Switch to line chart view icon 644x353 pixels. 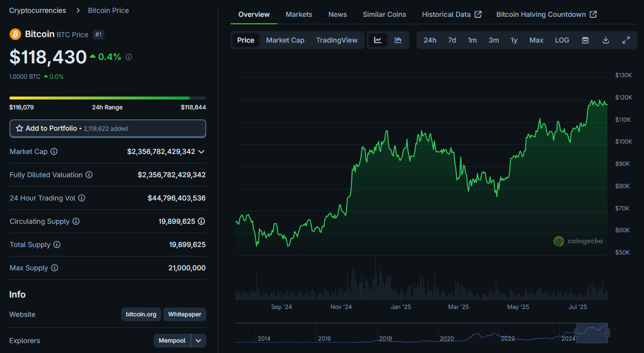[x=378, y=40]
